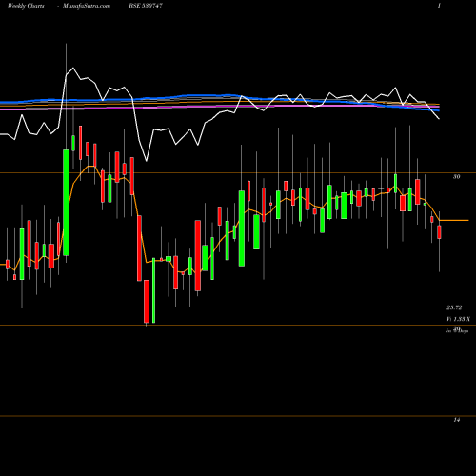Click the '23.72' current price value
This screenshot has height=476, width=476.
pos(454,307)
